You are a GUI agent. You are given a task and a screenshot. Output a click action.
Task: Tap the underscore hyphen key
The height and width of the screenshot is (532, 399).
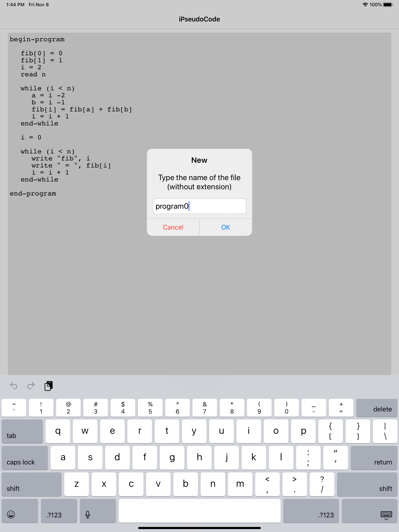click(314, 408)
